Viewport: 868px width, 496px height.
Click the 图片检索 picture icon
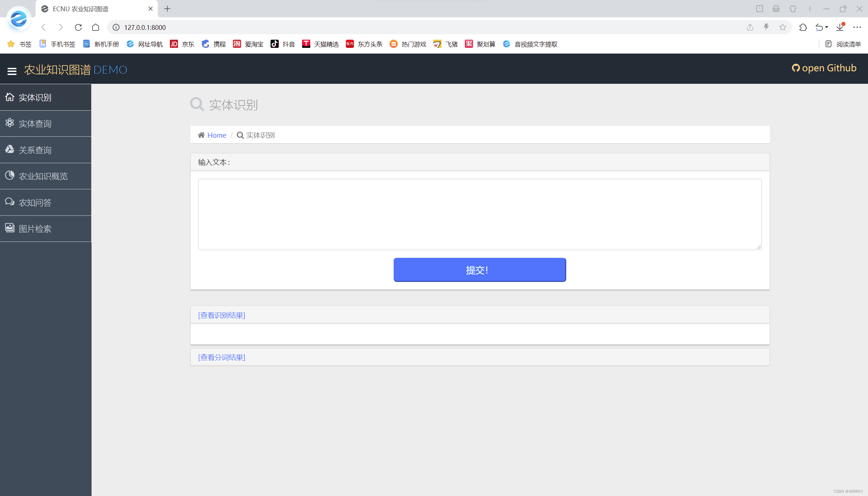(x=9, y=228)
